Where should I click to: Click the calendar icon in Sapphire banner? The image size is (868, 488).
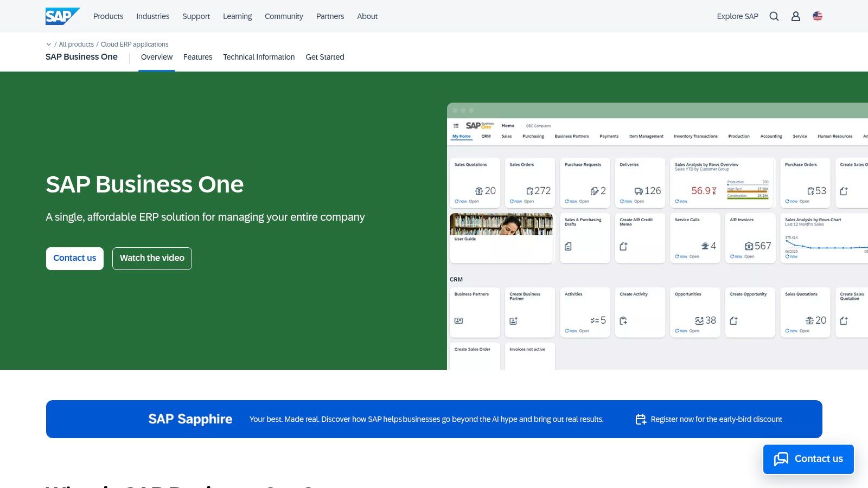[641, 419]
